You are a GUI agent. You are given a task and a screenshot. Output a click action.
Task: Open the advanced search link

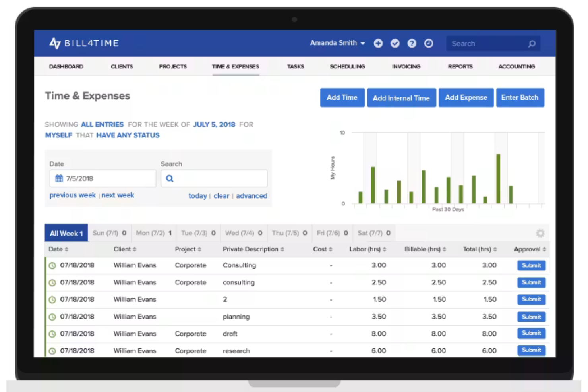point(251,196)
